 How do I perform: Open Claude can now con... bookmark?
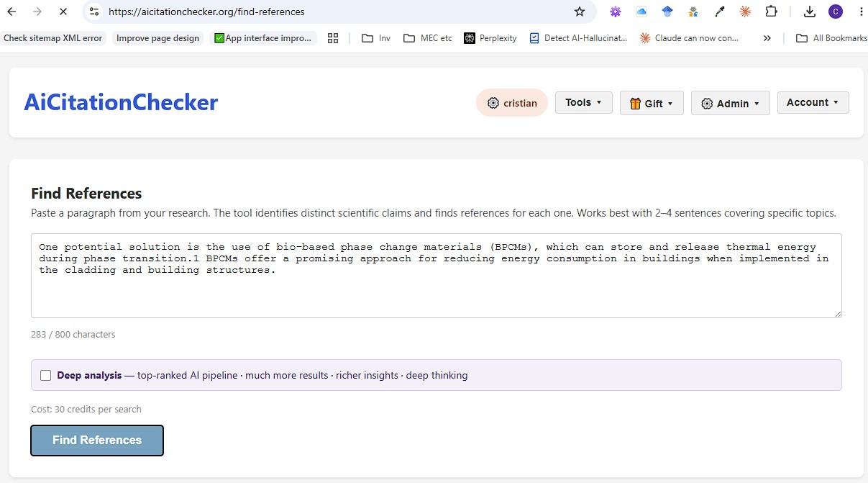(x=690, y=38)
